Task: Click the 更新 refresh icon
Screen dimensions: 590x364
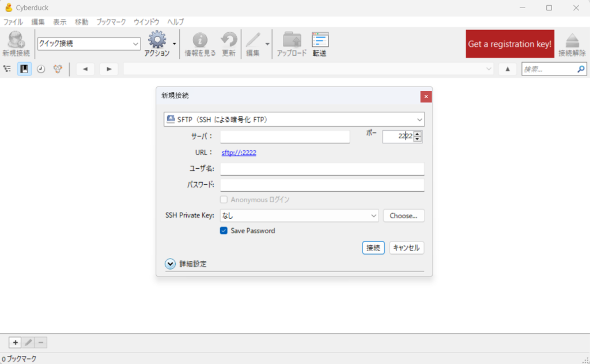Action: pos(229,44)
